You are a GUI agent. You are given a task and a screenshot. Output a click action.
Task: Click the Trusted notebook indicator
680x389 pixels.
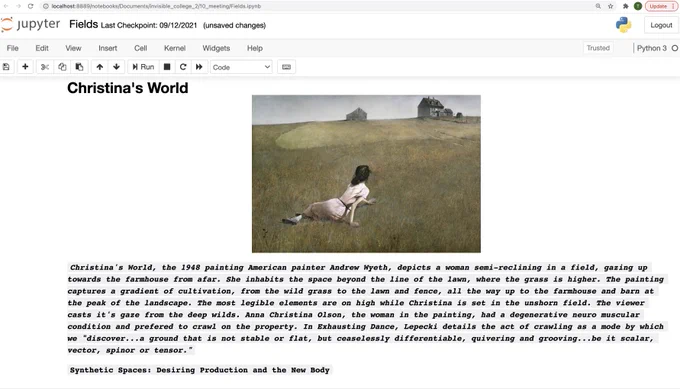[x=598, y=48]
